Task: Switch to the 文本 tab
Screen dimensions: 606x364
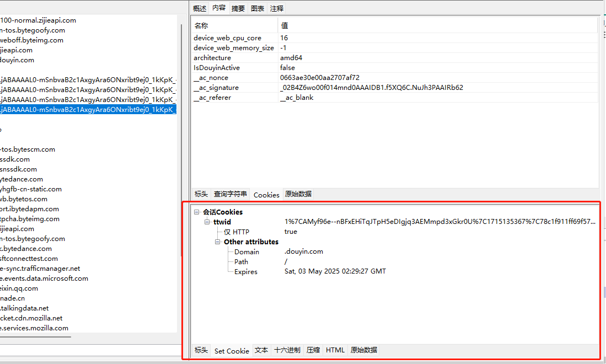Action: pyautogui.click(x=261, y=350)
